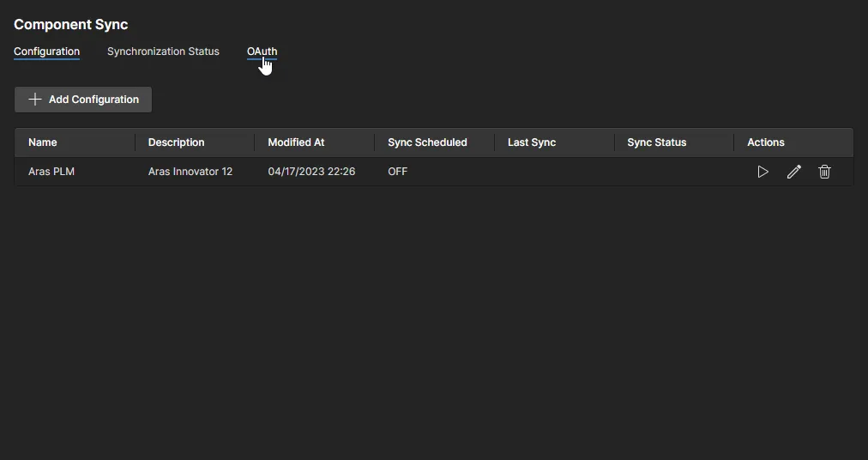
Task: Click the Last Sync column header
Action: tap(532, 142)
